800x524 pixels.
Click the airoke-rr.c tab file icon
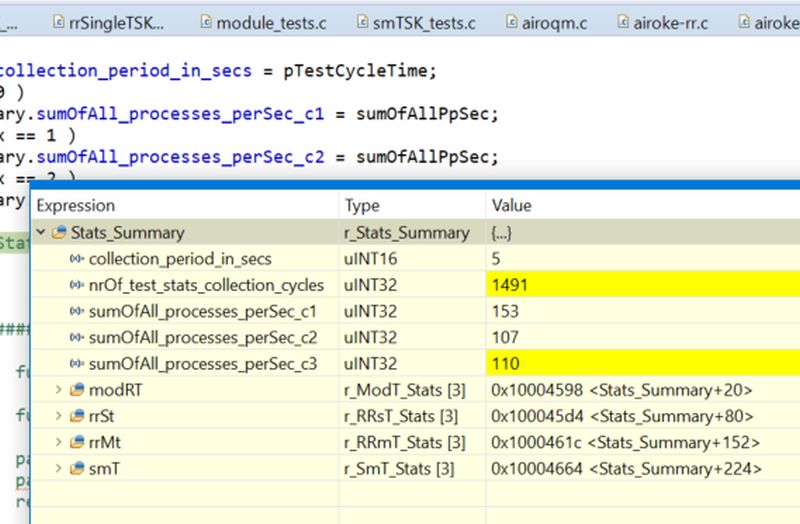(x=624, y=22)
